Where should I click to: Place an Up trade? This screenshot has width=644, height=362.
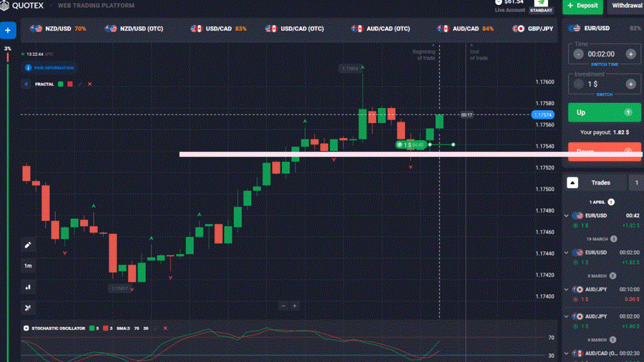click(x=604, y=112)
